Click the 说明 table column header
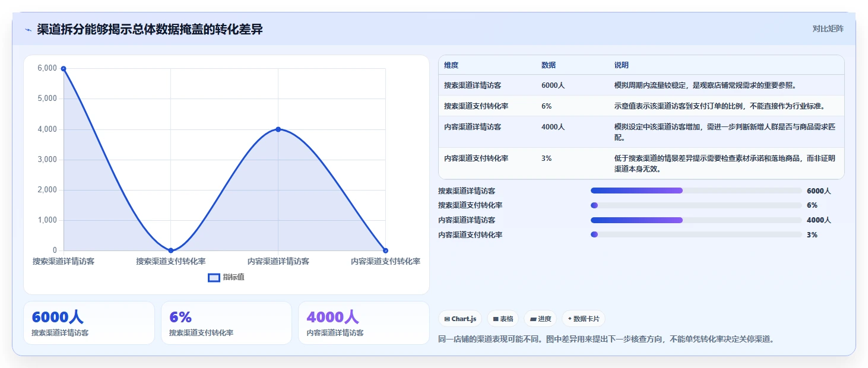This screenshot has width=868, height=368. (x=622, y=65)
